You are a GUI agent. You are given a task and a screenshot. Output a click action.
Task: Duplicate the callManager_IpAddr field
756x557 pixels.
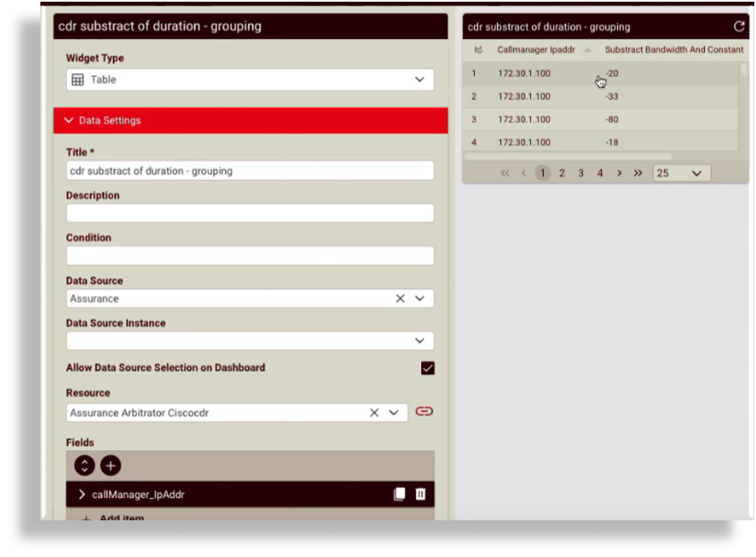point(399,495)
